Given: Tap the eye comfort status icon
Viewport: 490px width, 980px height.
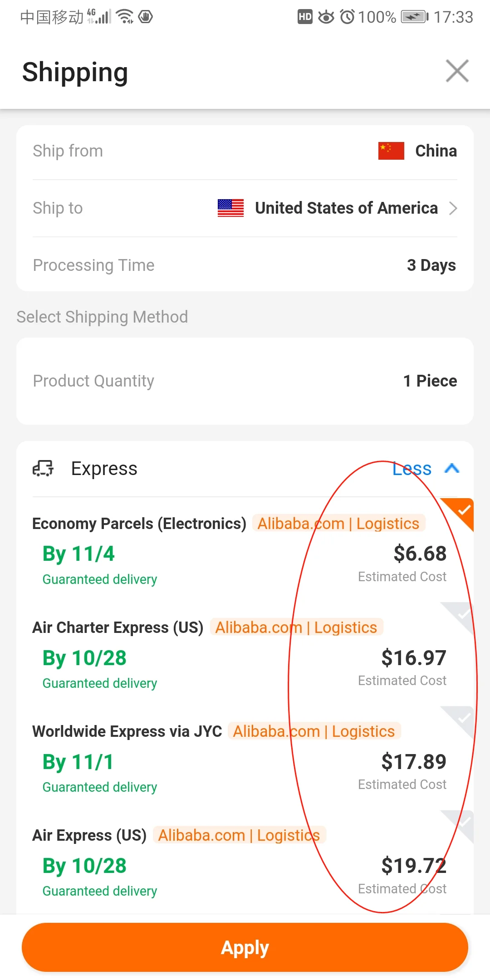Looking at the screenshot, I should point(326,17).
